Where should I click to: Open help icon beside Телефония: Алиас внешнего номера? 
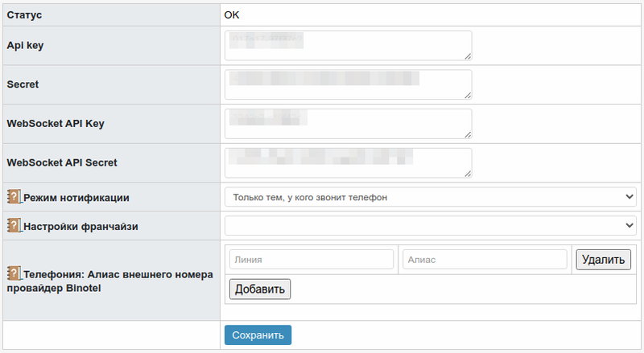(14, 273)
